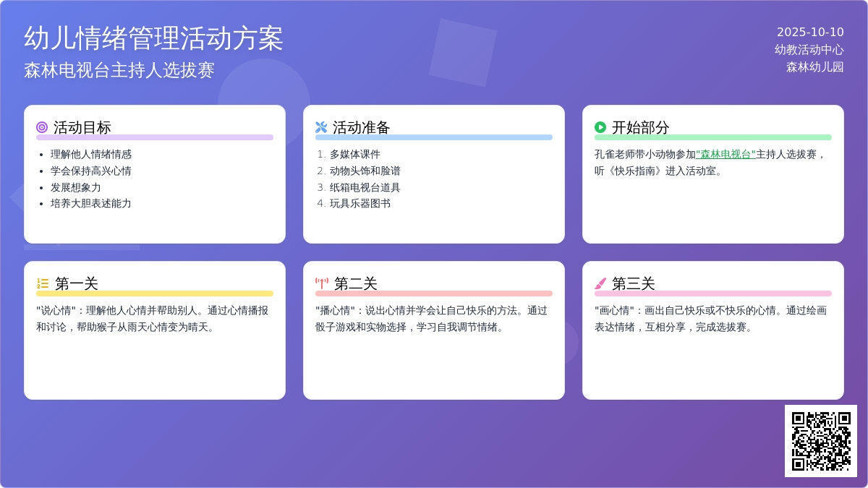
Task: Open the "森林电视台" green underlined link
Action: pyautogui.click(x=726, y=154)
